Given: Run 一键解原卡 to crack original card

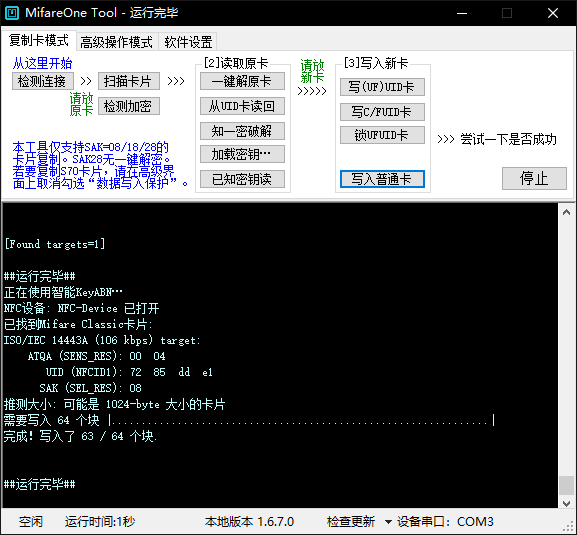Looking at the screenshot, I should click(x=242, y=81).
